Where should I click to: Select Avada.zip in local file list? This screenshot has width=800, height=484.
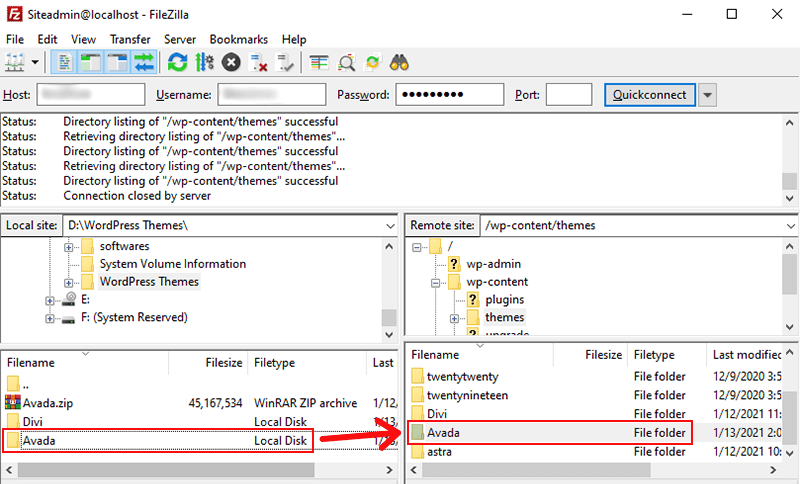tap(48, 403)
